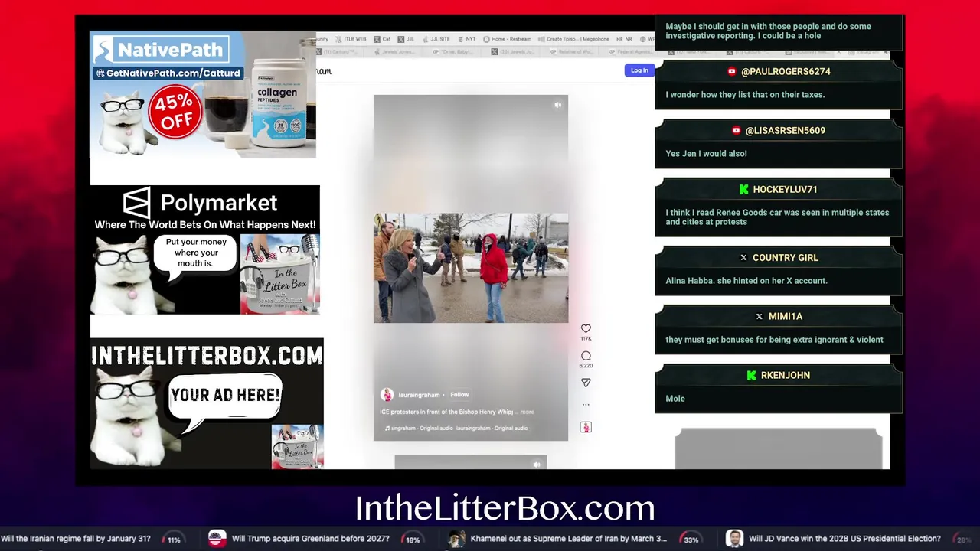Screen dimensions: 980x551
Task: Click the X icon beside MIMI1A
Action: (759, 316)
